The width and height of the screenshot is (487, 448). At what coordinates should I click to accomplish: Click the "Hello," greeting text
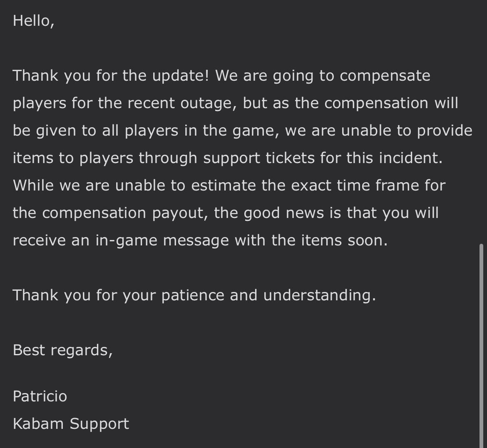34,21
